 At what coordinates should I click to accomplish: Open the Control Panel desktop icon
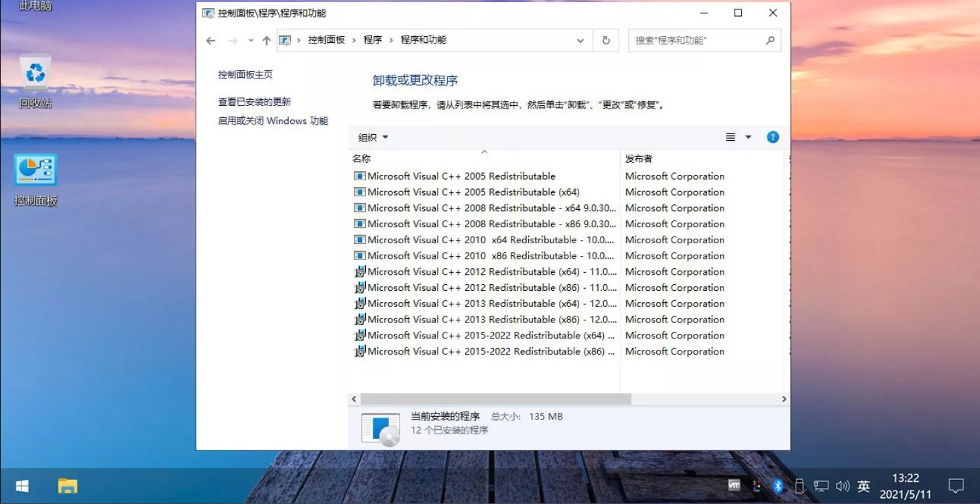coord(36,180)
